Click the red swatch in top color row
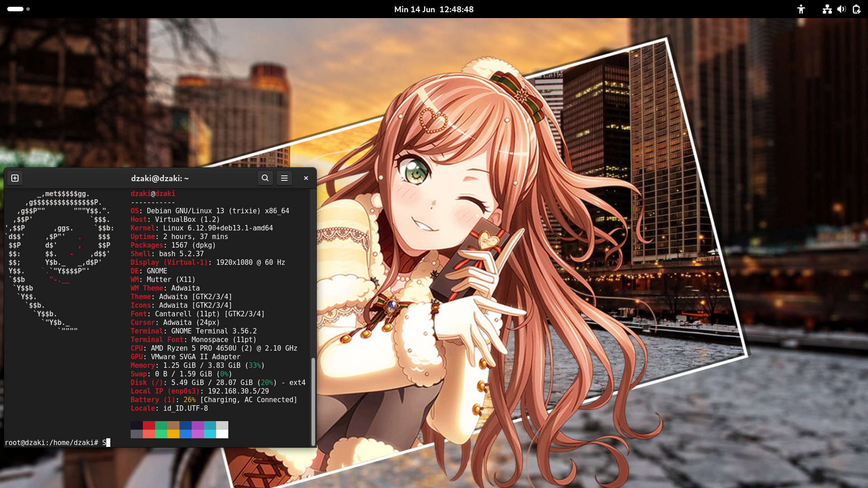The width and height of the screenshot is (868, 488). pyautogui.click(x=149, y=425)
